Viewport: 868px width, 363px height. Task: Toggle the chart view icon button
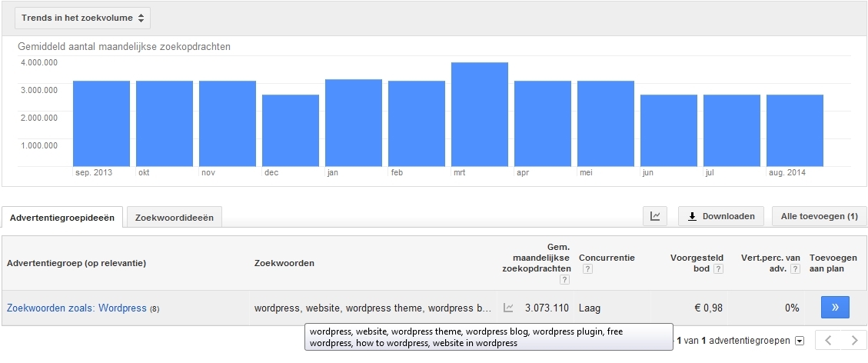(x=655, y=216)
